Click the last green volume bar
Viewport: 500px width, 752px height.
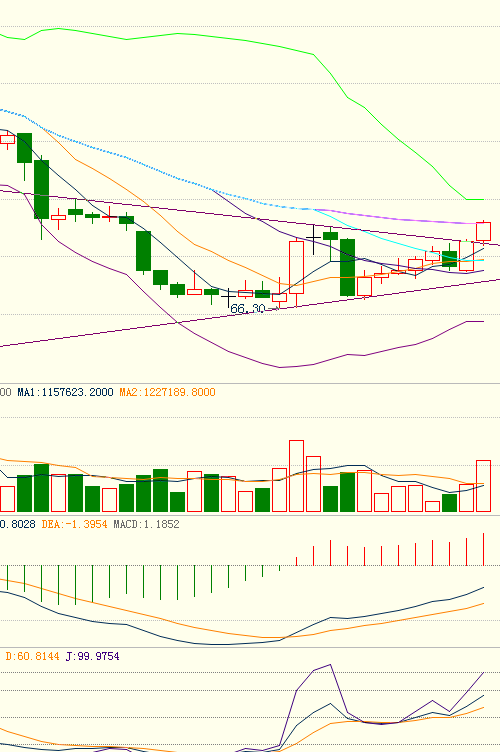pyautogui.click(x=449, y=503)
